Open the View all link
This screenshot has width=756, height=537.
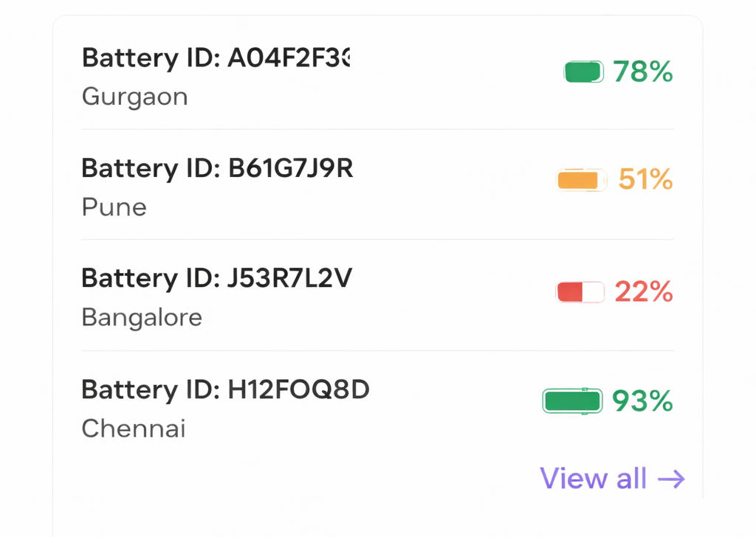pos(594,479)
